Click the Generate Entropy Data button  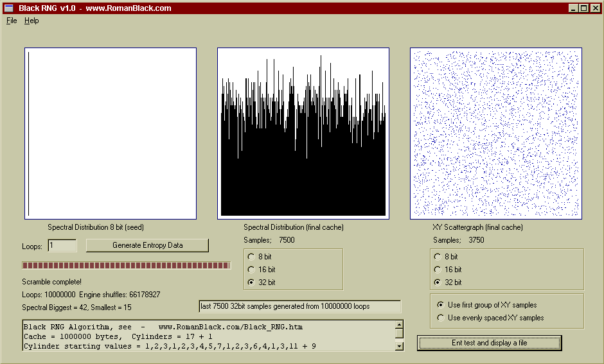pos(147,245)
